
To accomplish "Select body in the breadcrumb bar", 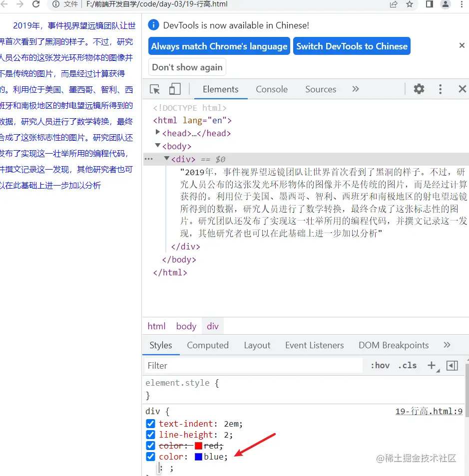I will point(186,326).
